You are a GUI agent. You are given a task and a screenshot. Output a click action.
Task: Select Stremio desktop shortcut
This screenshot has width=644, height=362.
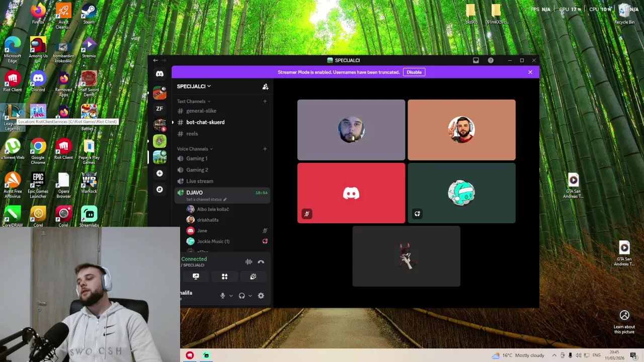89,48
